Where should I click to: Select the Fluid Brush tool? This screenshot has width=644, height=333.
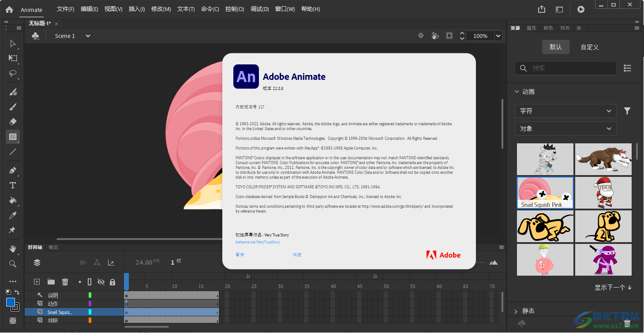point(13,92)
